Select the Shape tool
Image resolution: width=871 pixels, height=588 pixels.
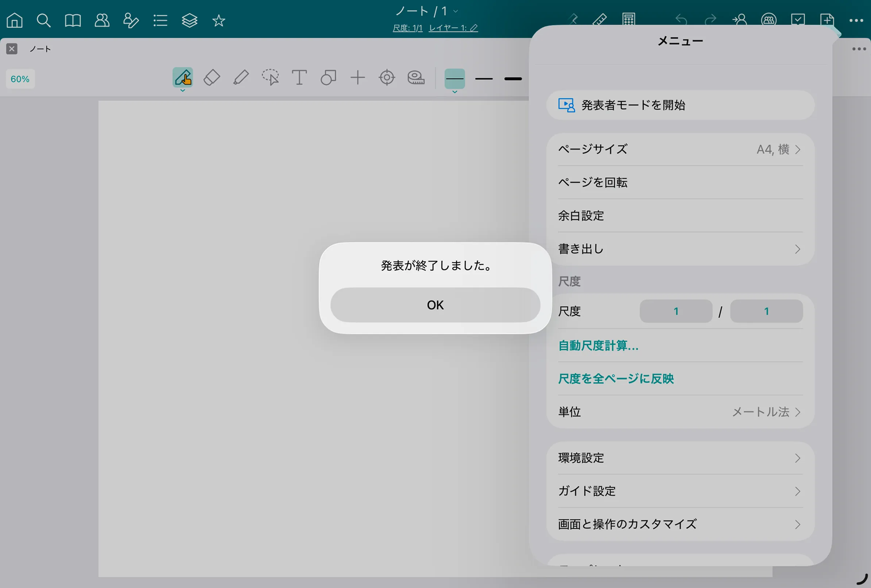(x=328, y=78)
